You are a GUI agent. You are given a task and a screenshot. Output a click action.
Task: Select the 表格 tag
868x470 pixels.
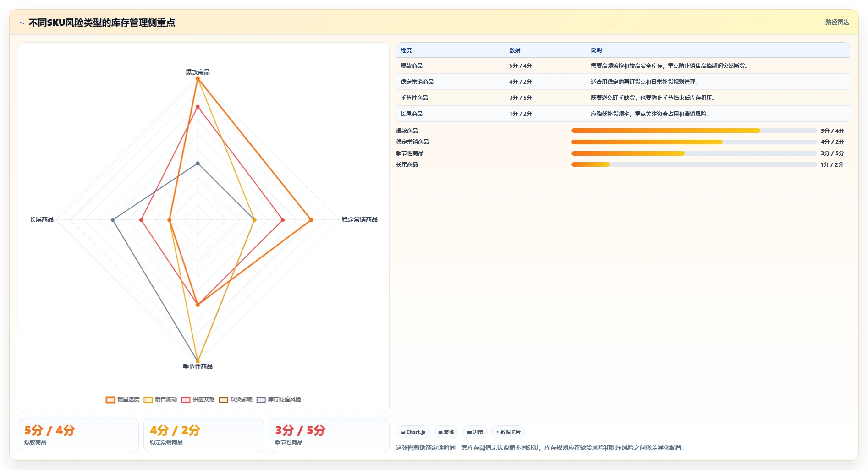pyautogui.click(x=446, y=432)
